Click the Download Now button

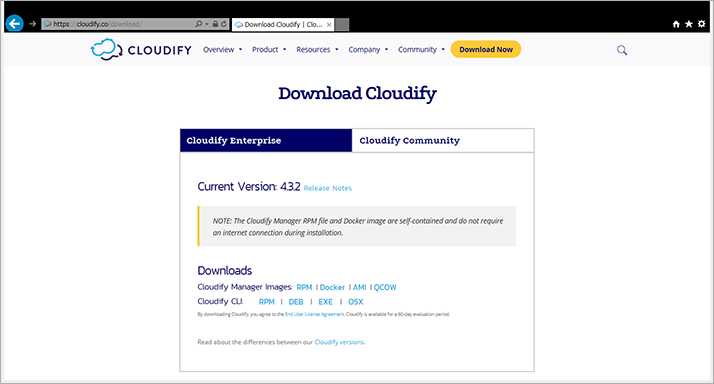click(x=486, y=49)
